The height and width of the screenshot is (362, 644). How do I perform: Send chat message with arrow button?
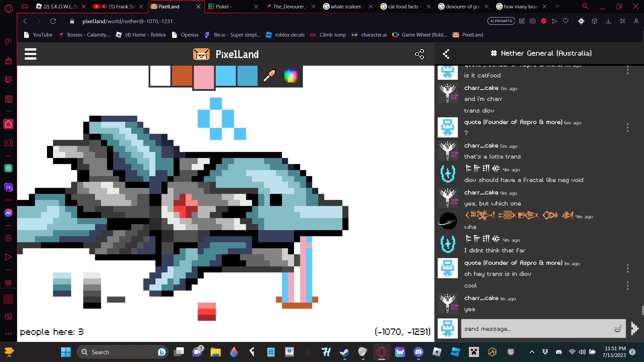click(634, 328)
